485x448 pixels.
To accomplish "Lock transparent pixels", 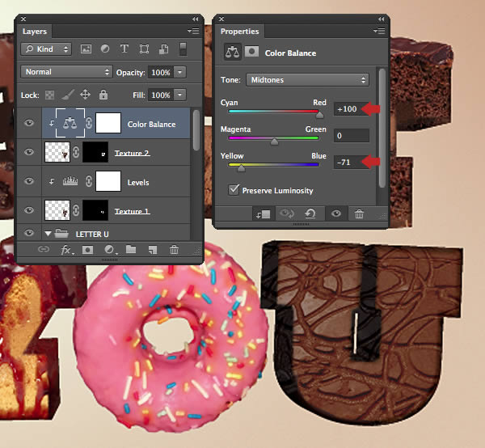I will (49, 95).
